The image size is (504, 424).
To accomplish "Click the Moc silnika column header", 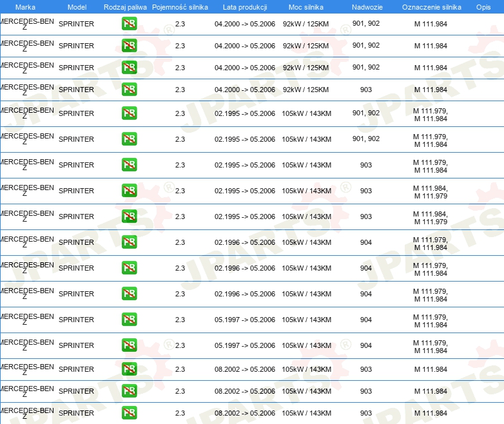I will pyautogui.click(x=306, y=7).
